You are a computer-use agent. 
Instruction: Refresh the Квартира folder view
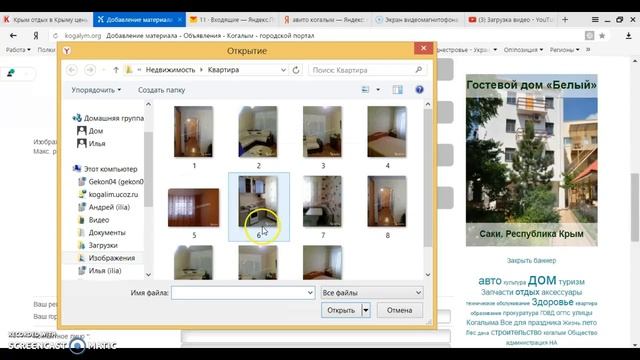click(296, 70)
